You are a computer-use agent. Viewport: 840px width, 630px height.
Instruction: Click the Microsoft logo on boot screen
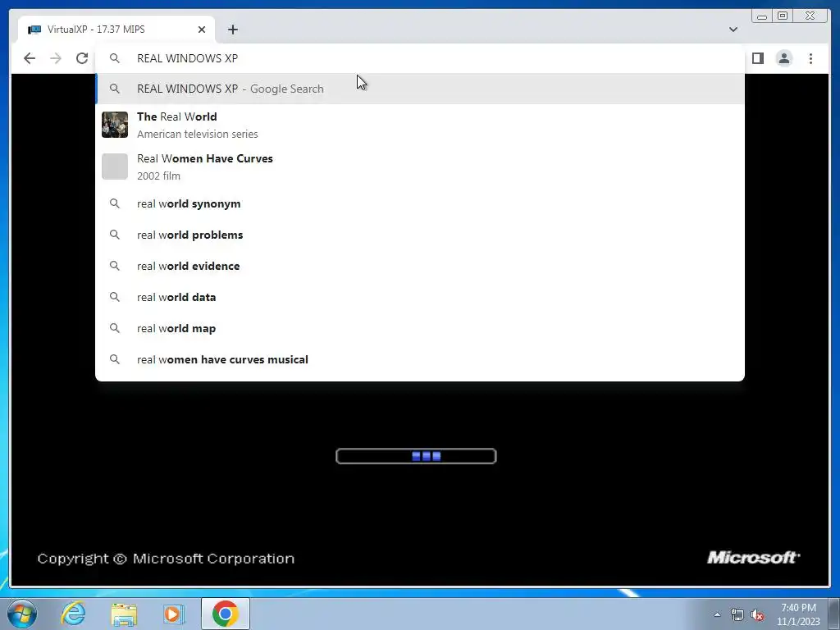point(753,558)
